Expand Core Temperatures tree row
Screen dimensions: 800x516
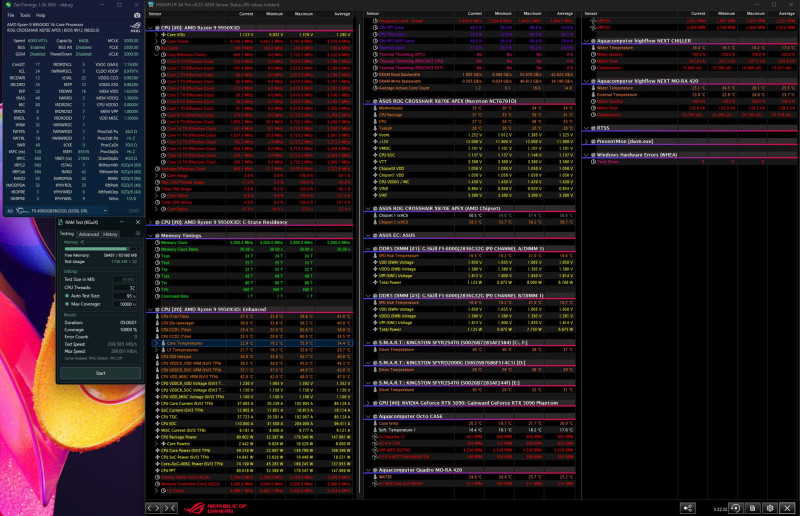156,343
